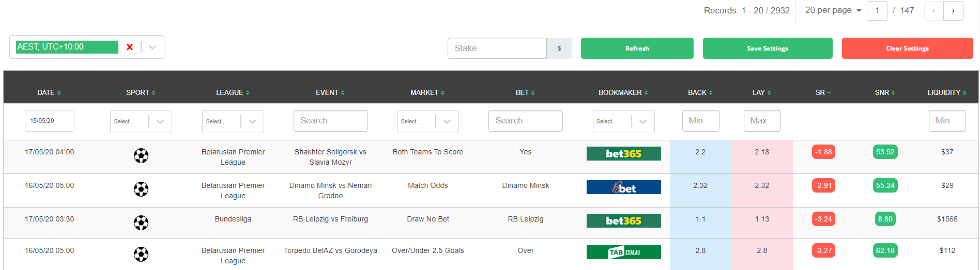Click the red Clear Settings button
Viewport: 980px width, 270px height.
(908, 48)
